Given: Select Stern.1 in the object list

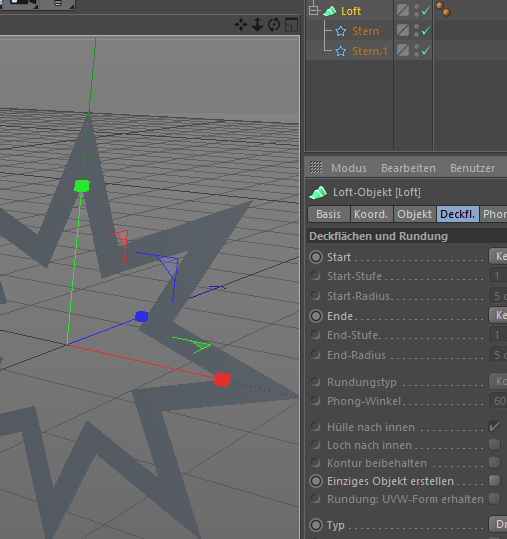Looking at the screenshot, I should point(370,51).
